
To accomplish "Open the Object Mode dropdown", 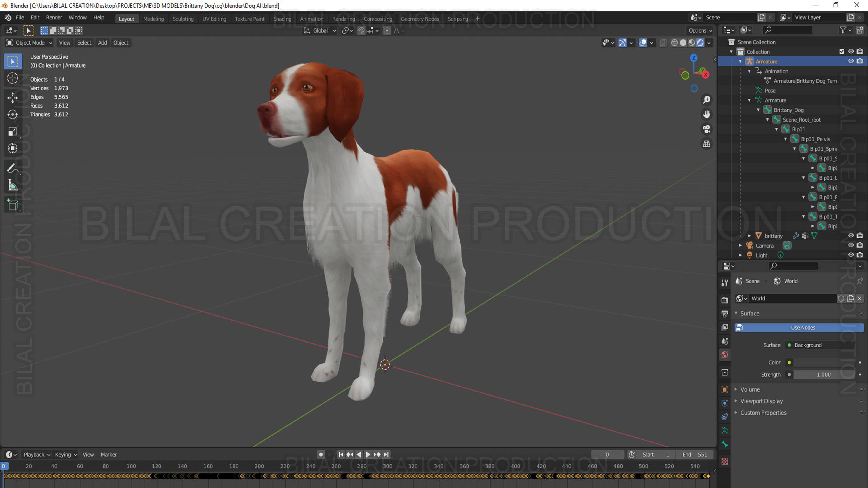I will (x=29, y=43).
